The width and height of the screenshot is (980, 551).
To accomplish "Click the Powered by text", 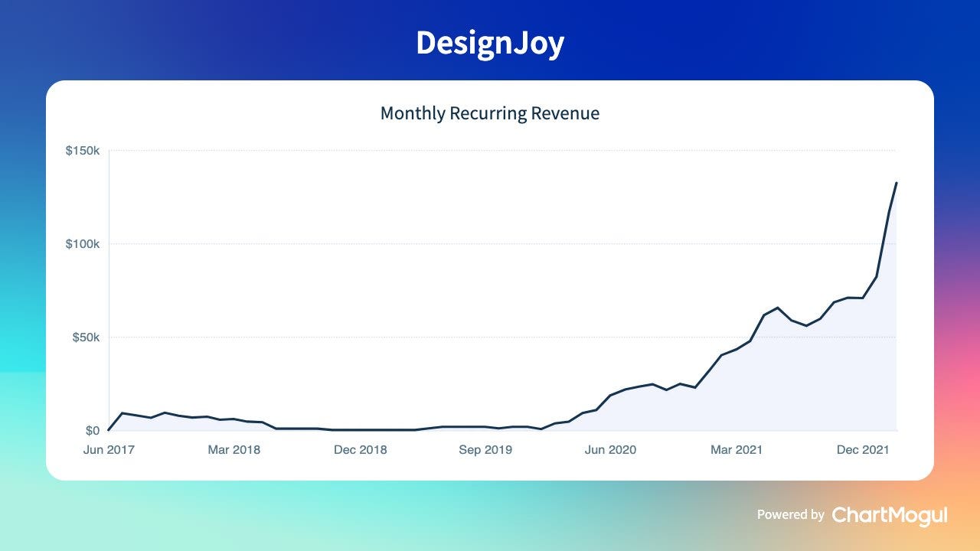I will tap(791, 515).
